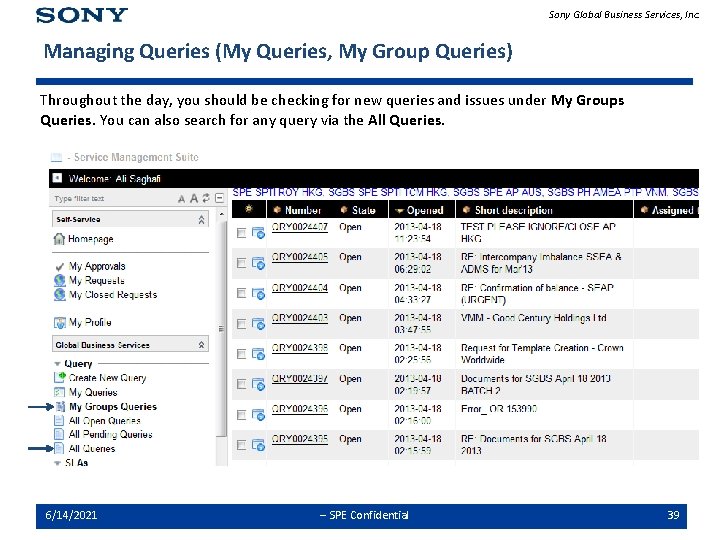Click the Create New Query icon
Image resolution: width=720 pixels, height=540 pixels.
tap(60, 377)
